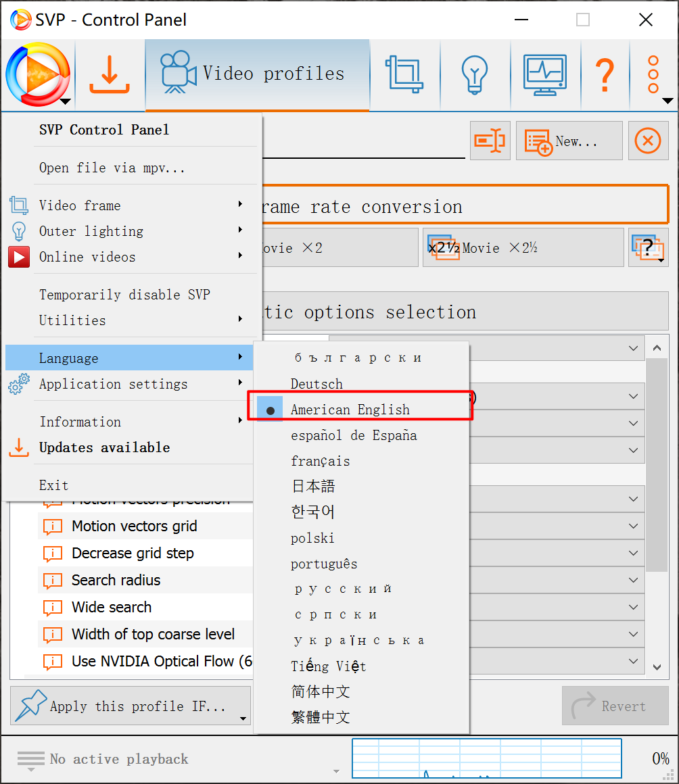Select American English language option

[x=361, y=410]
